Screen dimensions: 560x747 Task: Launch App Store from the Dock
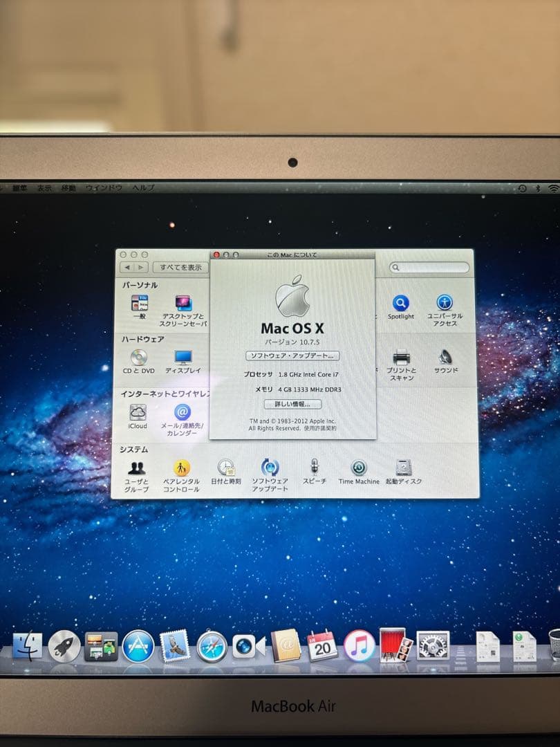[138, 647]
